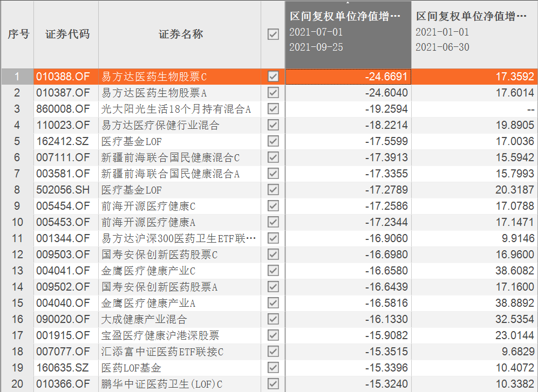Toggle the checkbox for 502056.SH
Image resolution: width=538 pixels, height=392 pixels.
273,190
